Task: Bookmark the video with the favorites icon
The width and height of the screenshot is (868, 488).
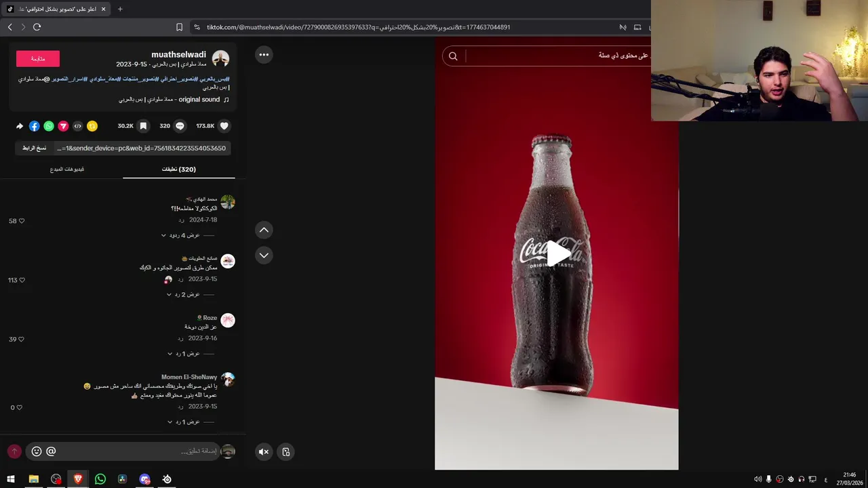Action: click(143, 126)
